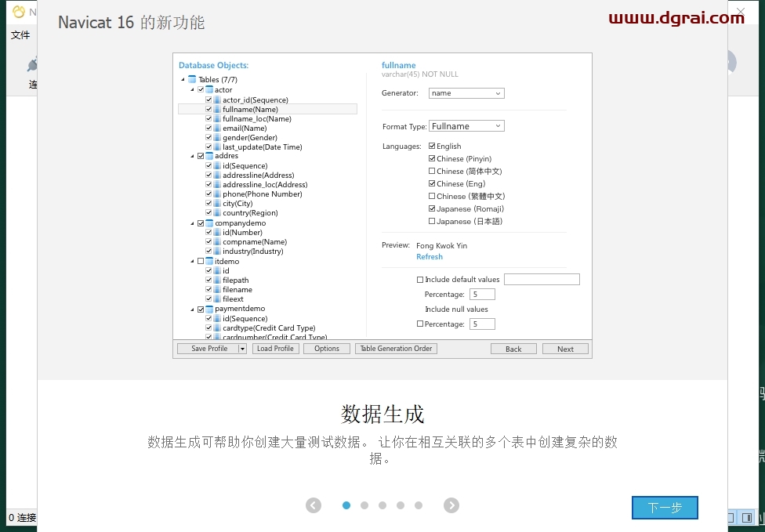Click the addres table icon

point(209,156)
